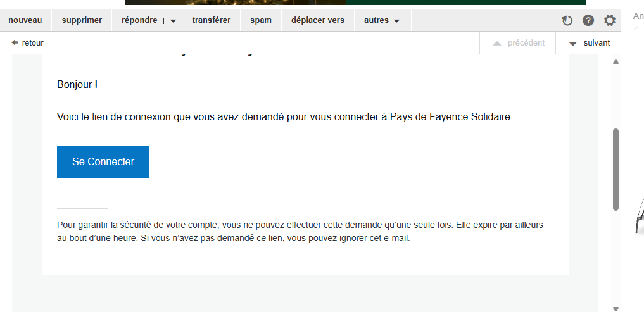The width and height of the screenshot is (644, 312).
Task: Compose a new message with nouveau
Action: pos(25,20)
